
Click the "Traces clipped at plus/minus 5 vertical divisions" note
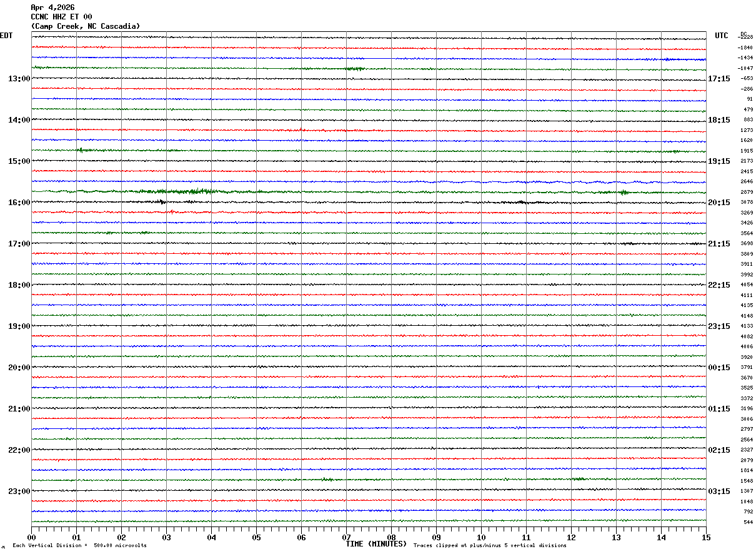point(490,546)
